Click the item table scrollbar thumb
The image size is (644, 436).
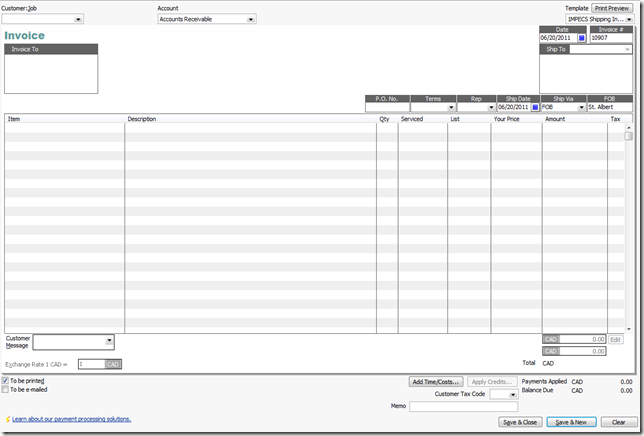click(628, 136)
